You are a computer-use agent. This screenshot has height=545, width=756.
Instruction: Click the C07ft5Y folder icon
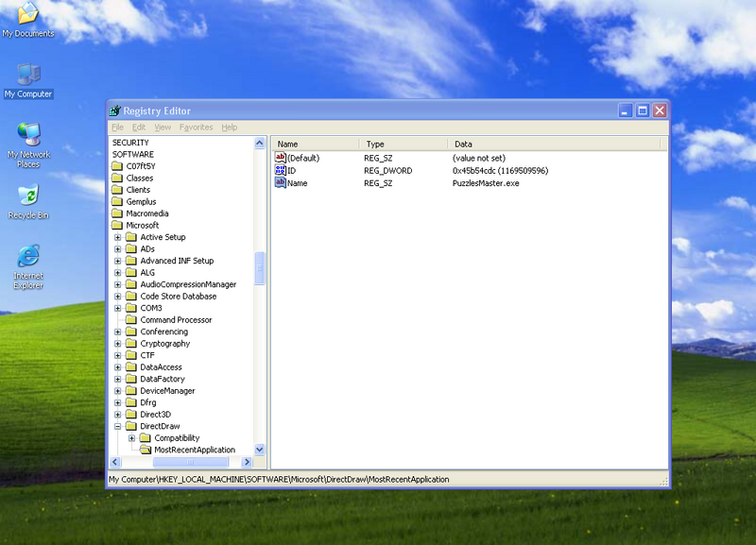(x=117, y=166)
